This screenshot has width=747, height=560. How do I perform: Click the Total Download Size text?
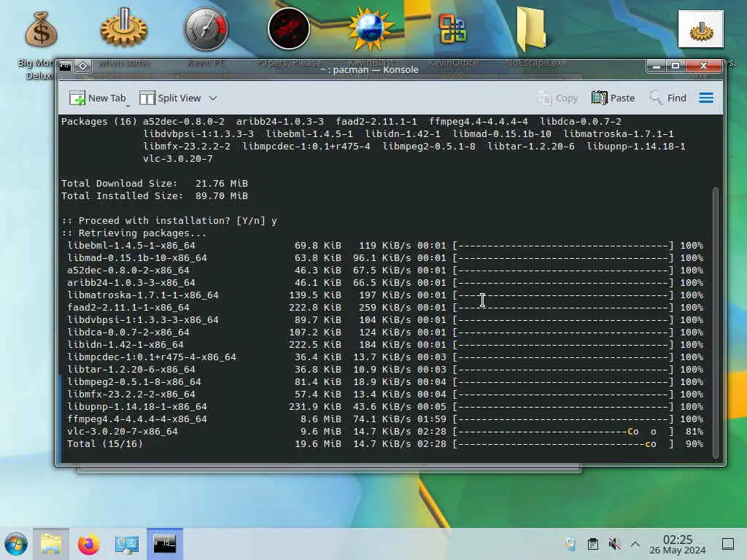pos(155,183)
